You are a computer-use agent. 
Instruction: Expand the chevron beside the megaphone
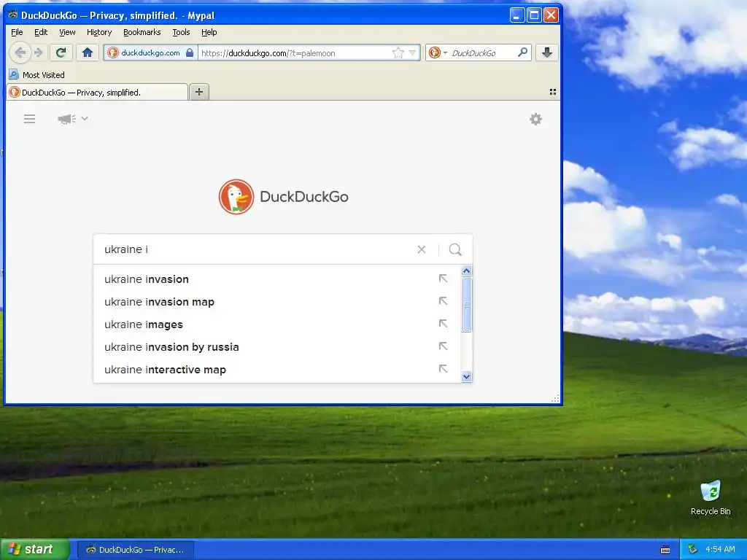(85, 118)
